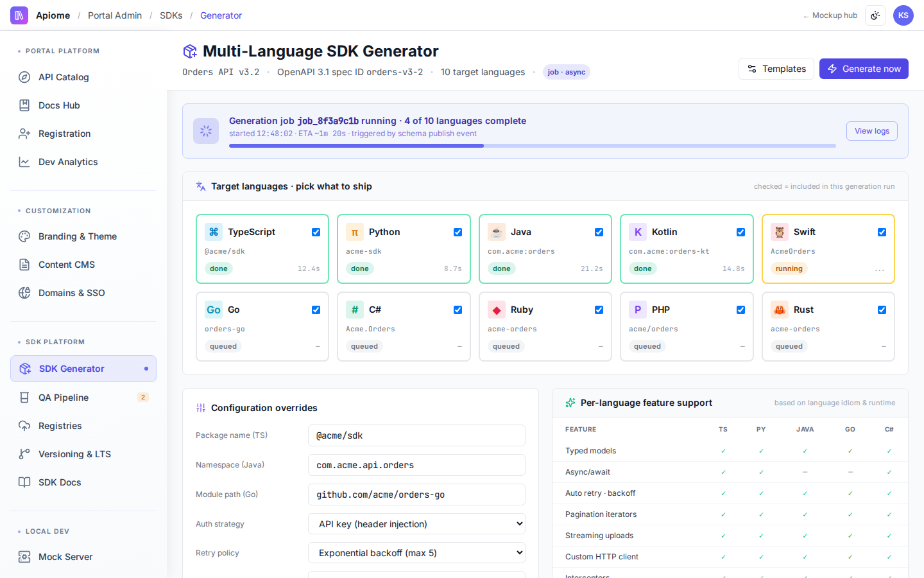Click the Java coffee cup icon
This screenshot has width=924, height=578.
(x=497, y=232)
